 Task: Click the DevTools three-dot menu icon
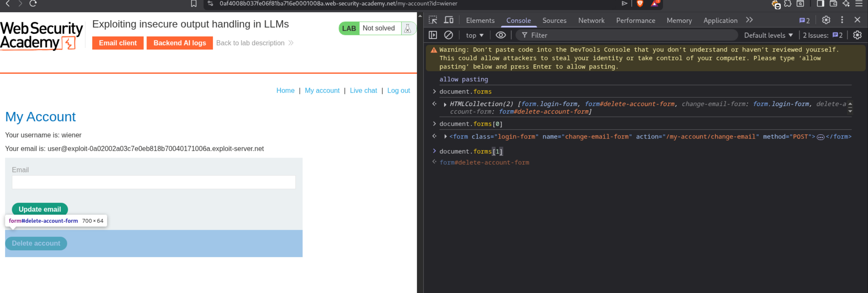842,20
